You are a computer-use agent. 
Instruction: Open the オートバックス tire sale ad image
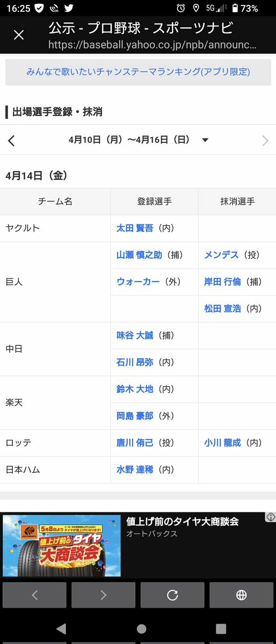tap(62, 545)
